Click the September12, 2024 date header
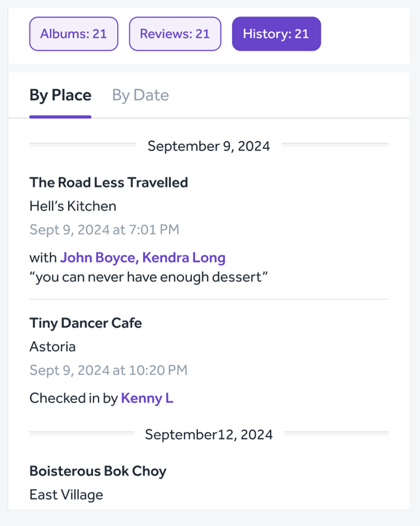Viewport: 420px width, 526px height. 209,435
